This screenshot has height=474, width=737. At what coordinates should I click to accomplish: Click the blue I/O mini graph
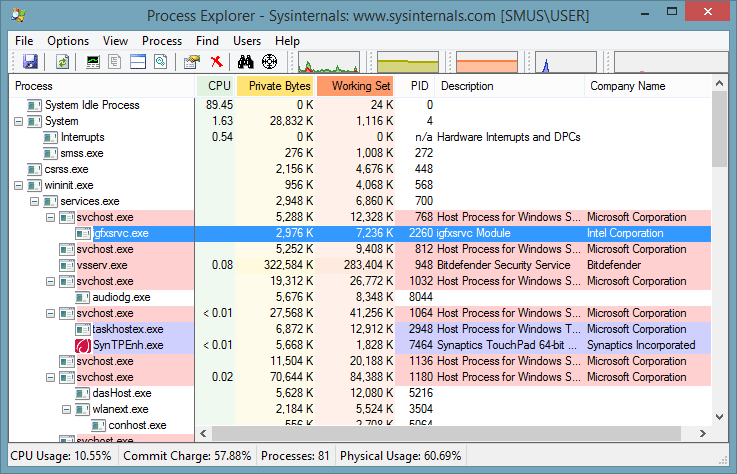tap(565, 62)
